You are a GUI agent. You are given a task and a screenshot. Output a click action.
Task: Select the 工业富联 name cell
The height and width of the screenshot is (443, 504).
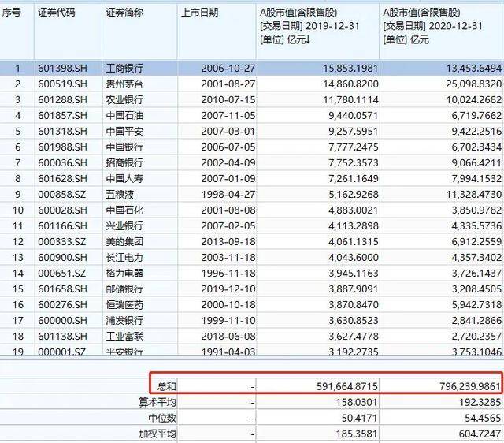coord(124,336)
